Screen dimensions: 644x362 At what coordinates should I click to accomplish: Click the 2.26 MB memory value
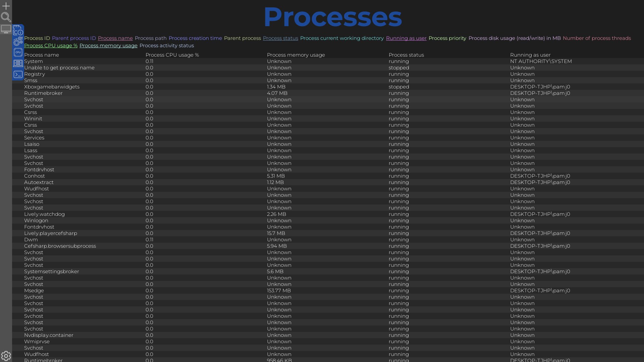(276, 214)
